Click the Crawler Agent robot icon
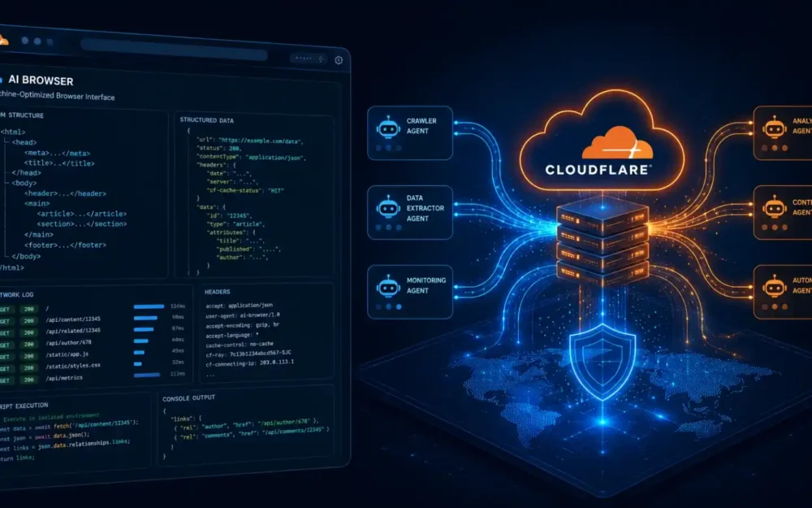Viewport: 812px width, 508px height. click(x=388, y=127)
